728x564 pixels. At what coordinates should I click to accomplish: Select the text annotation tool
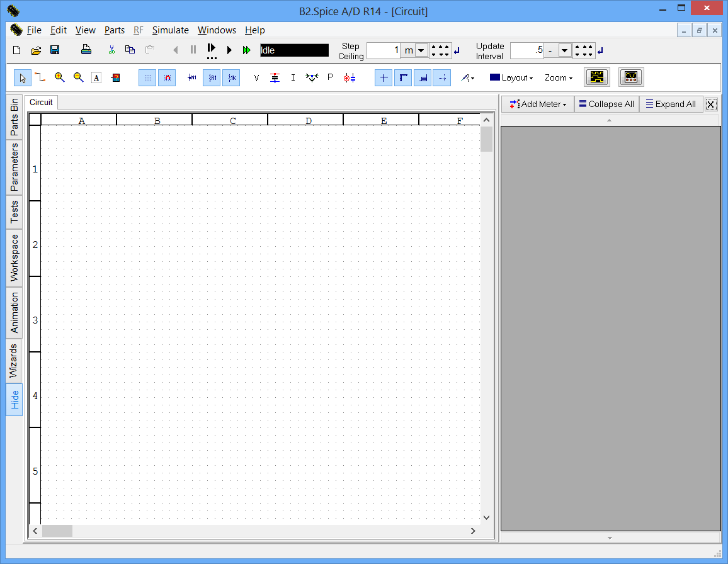pos(96,77)
